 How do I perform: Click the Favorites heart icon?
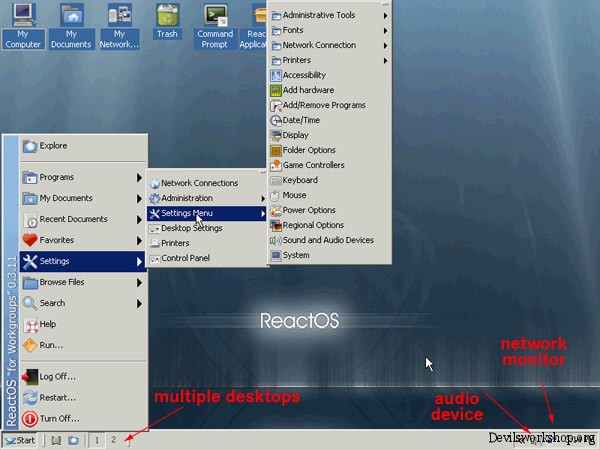pyautogui.click(x=29, y=240)
